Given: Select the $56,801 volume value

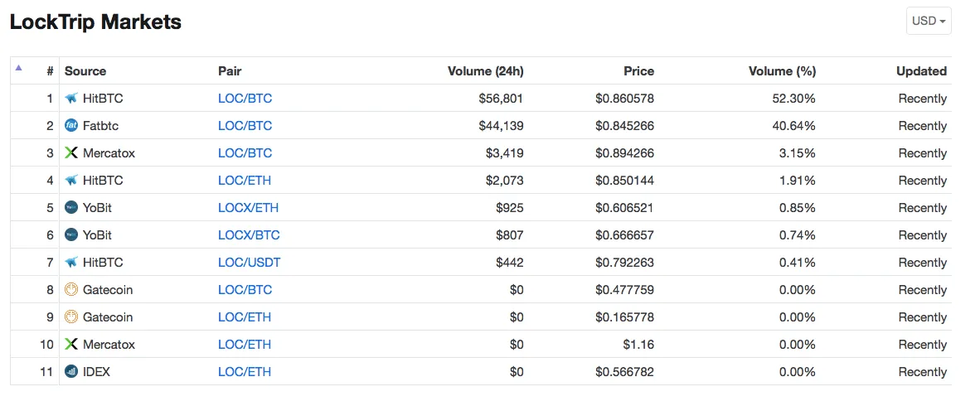Looking at the screenshot, I should (501, 99).
